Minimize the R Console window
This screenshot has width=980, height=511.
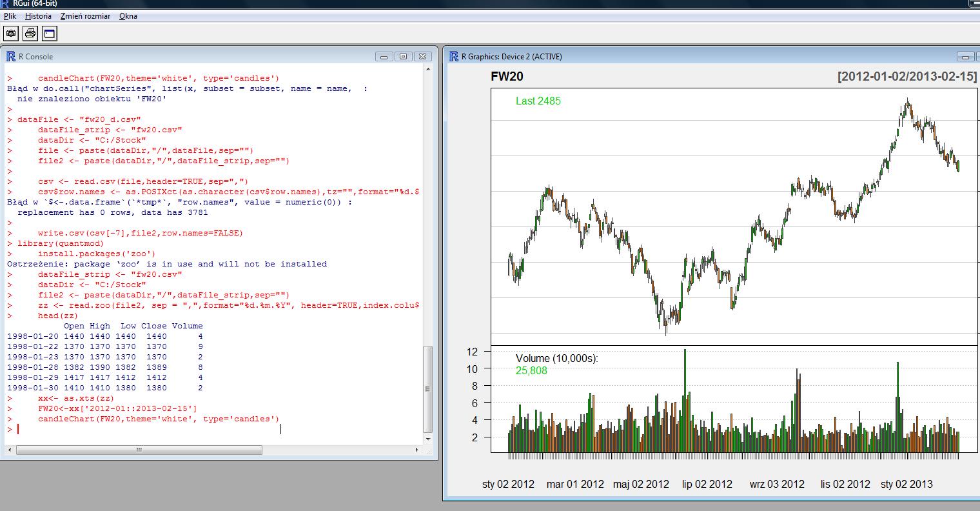coord(384,57)
